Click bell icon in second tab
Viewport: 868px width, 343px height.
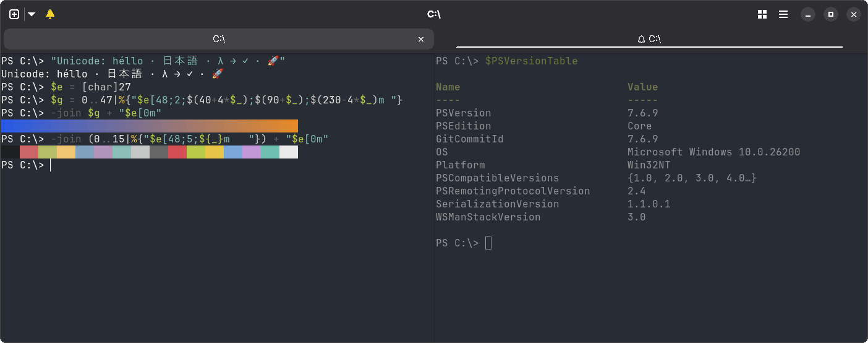click(641, 39)
